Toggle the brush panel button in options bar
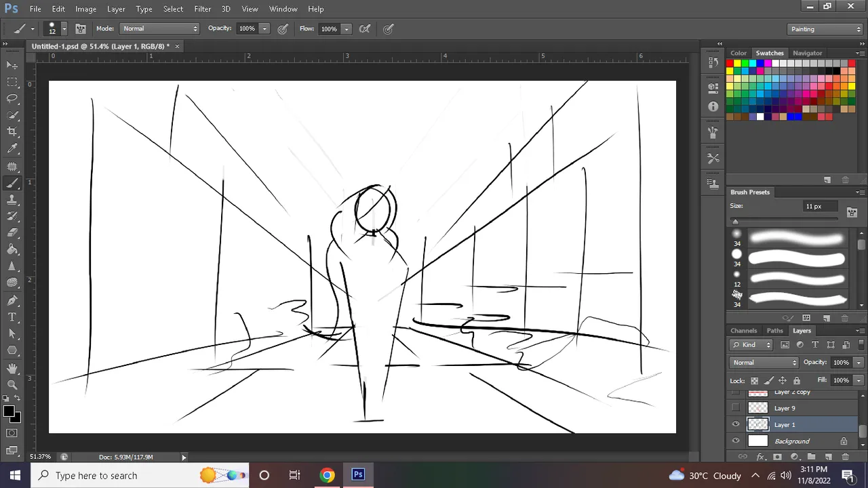 pos(80,28)
